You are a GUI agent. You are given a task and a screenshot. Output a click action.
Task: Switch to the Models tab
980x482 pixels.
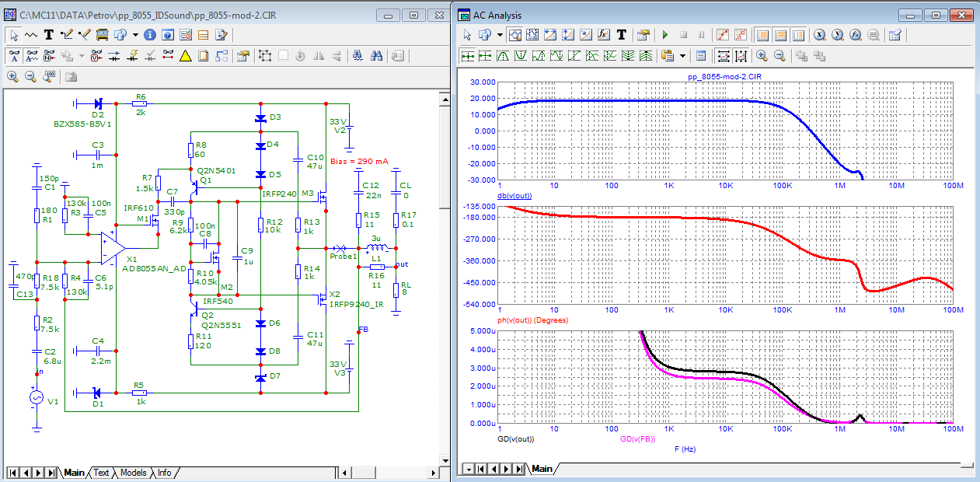[133, 473]
